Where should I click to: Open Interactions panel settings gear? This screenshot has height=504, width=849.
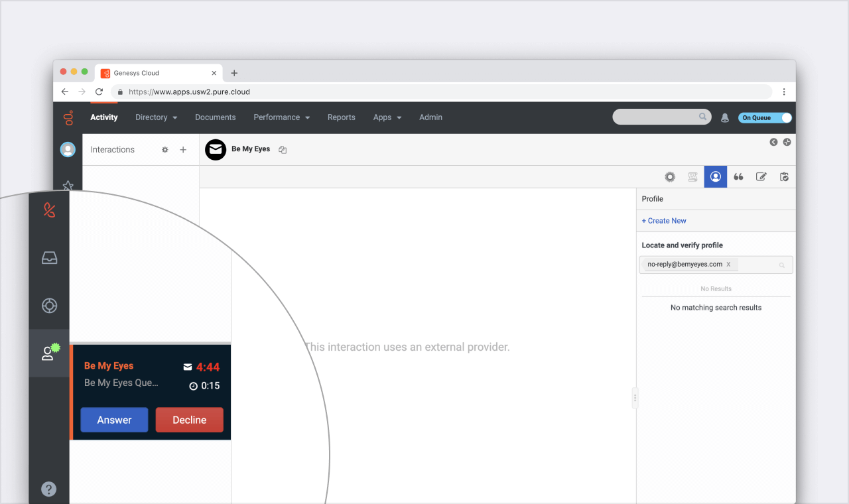pyautogui.click(x=165, y=150)
